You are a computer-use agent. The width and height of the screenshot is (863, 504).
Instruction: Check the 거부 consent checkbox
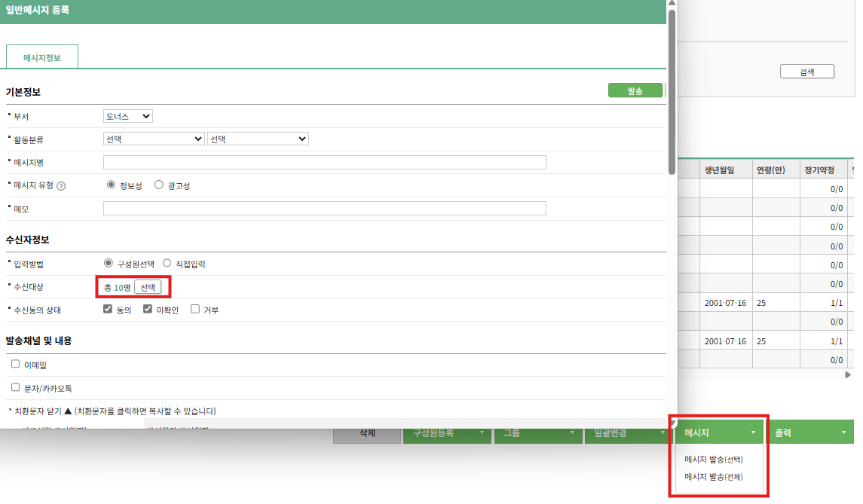click(x=195, y=309)
